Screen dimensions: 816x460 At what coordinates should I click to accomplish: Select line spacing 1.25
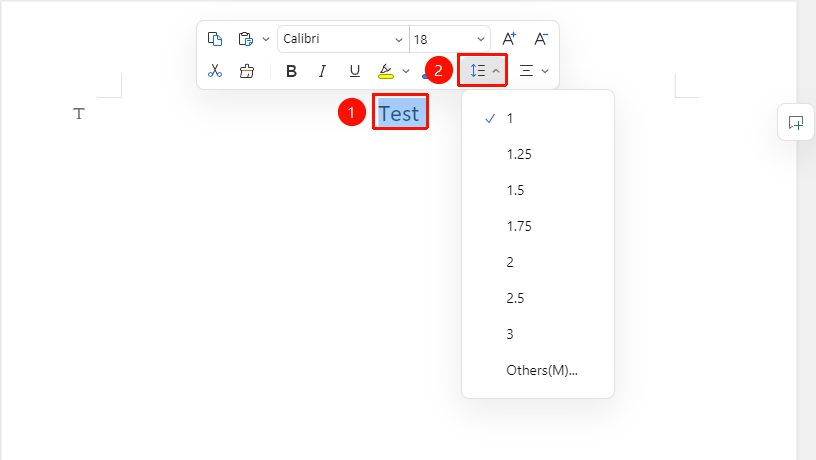pyautogui.click(x=538, y=155)
